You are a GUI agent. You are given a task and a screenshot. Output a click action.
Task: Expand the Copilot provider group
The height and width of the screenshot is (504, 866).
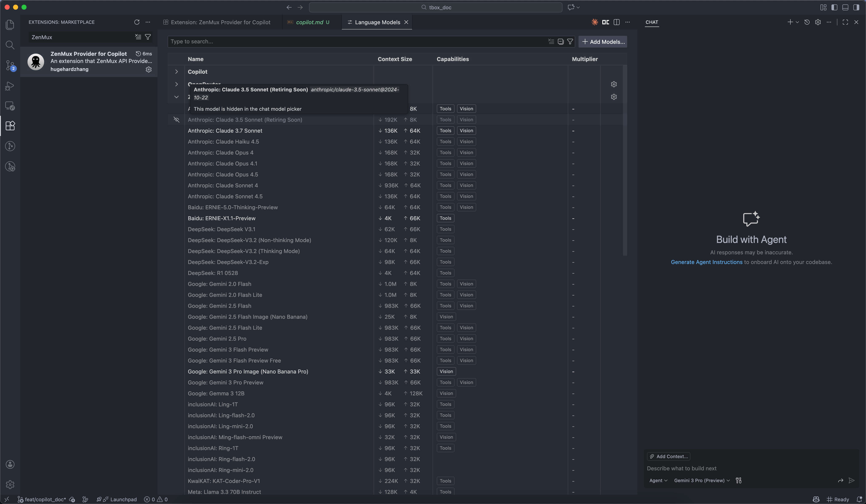coord(176,71)
